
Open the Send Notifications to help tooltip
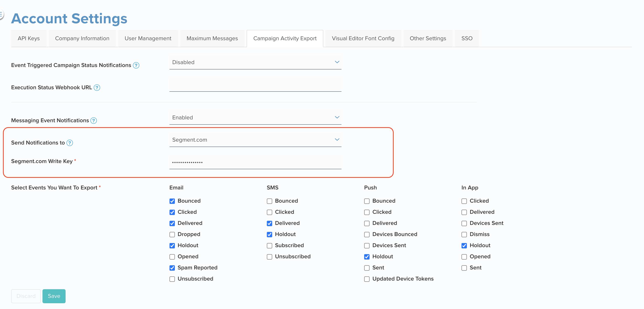[x=70, y=143]
